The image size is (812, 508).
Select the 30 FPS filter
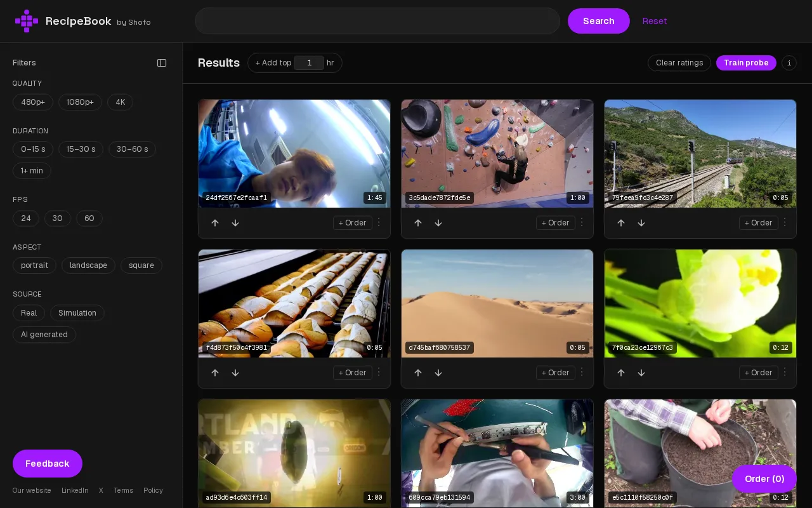coord(58,218)
